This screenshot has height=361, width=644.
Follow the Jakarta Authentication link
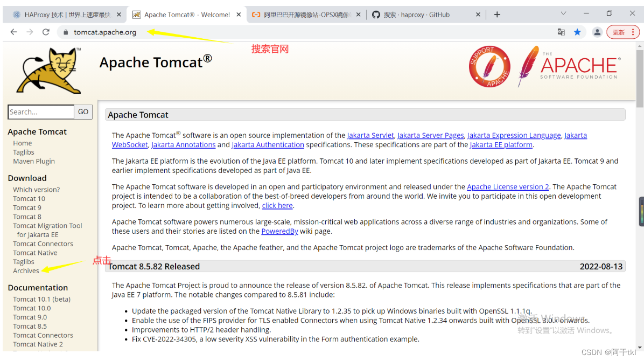pos(268,145)
